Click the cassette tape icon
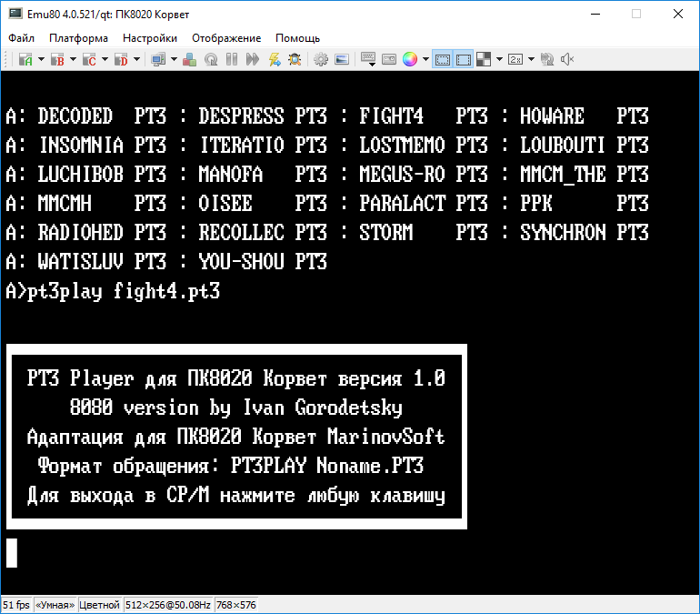This screenshot has height=614, width=700. point(389,59)
